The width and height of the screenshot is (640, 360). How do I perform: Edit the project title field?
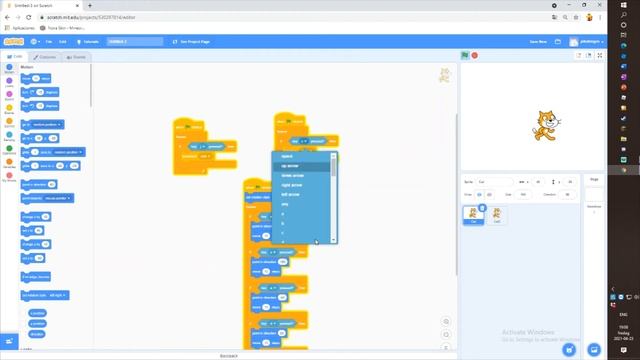pos(135,42)
